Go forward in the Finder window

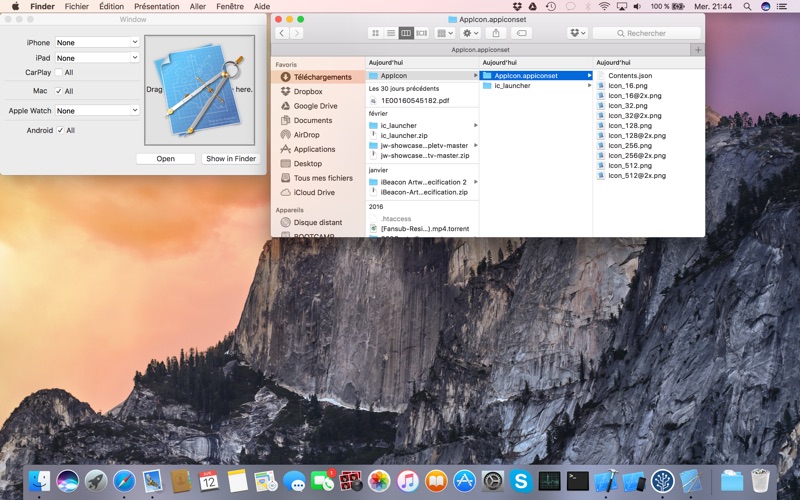[x=296, y=33]
